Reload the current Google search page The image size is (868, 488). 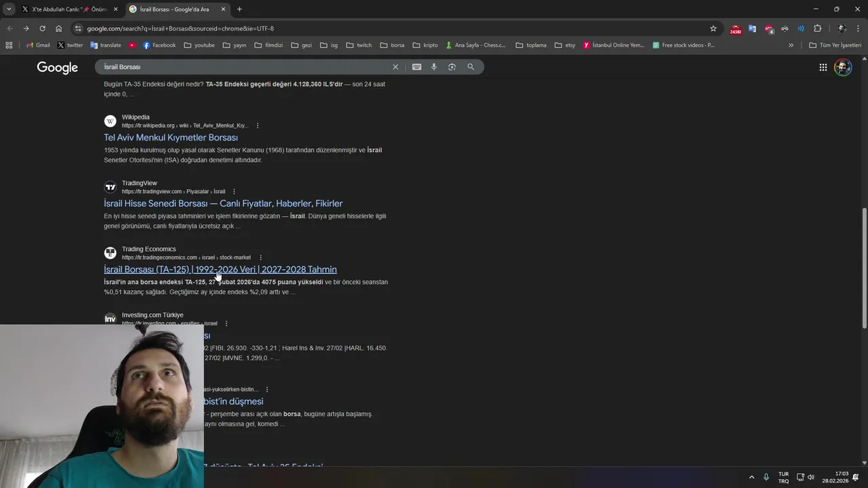click(42, 28)
